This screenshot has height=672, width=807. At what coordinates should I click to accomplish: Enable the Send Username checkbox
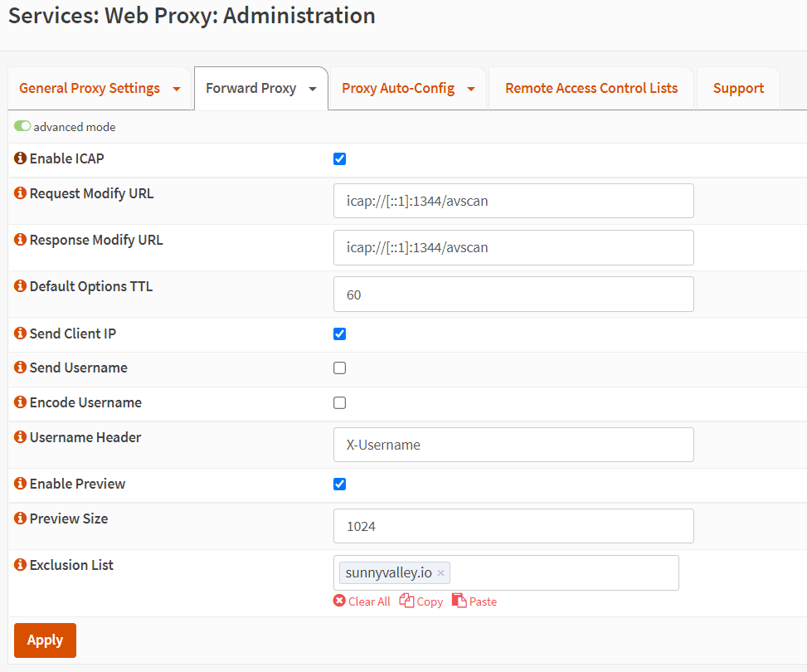(x=339, y=368)
